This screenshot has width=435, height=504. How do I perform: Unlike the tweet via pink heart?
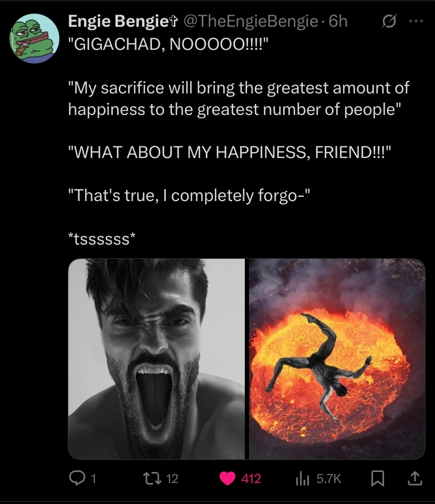(227, 478)
